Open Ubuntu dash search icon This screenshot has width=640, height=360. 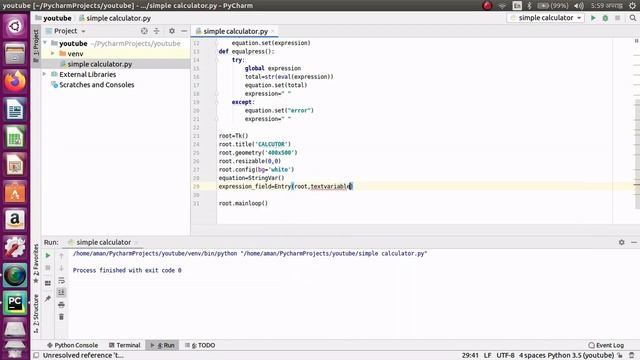click(15, 26)
